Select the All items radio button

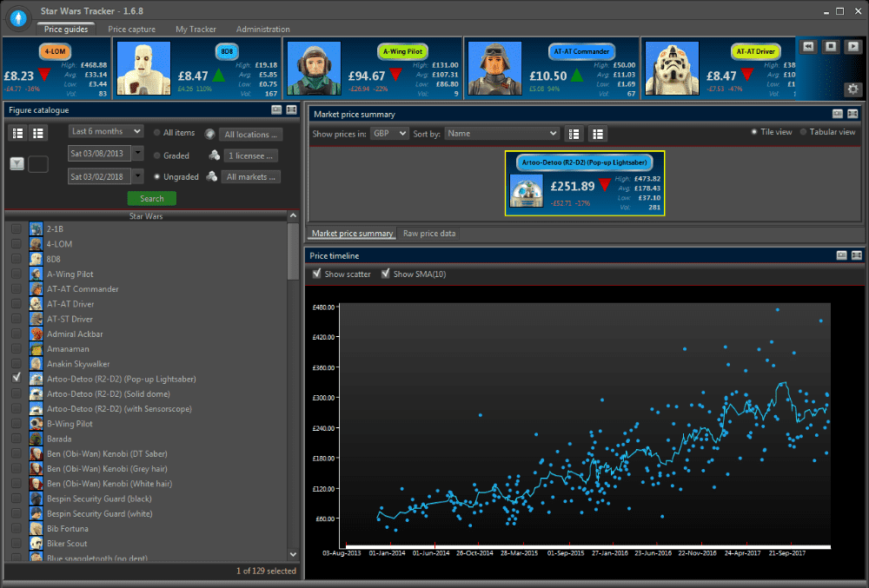[156, 133]
